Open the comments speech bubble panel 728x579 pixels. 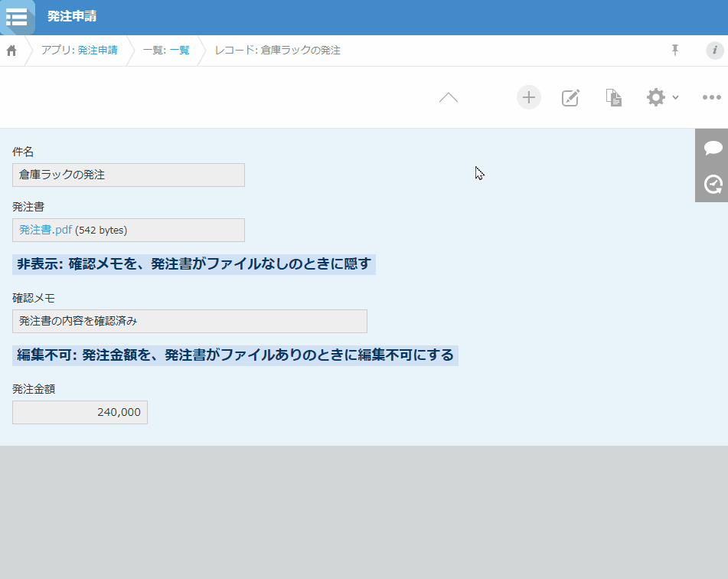(x=713, y=149)
